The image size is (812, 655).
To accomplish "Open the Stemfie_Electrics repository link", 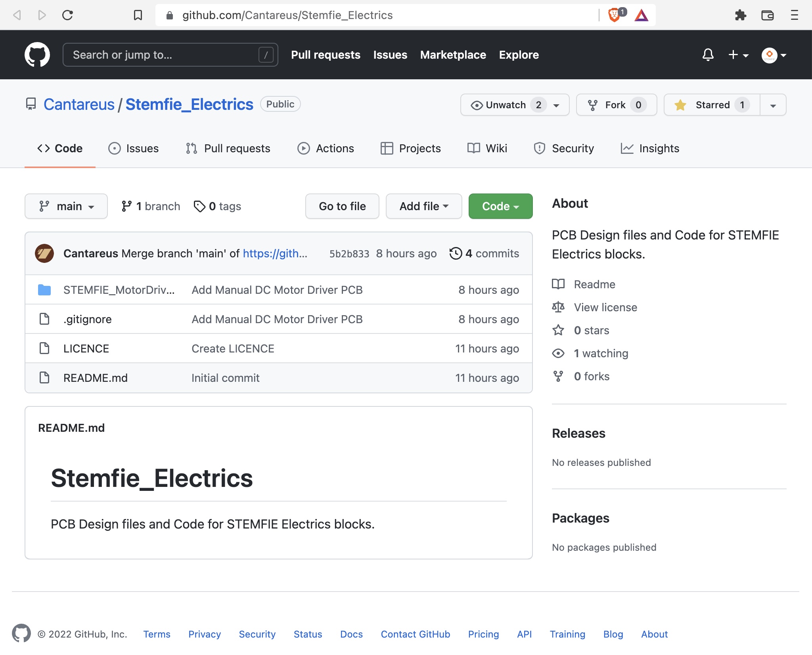I will (x=189, y=104).
